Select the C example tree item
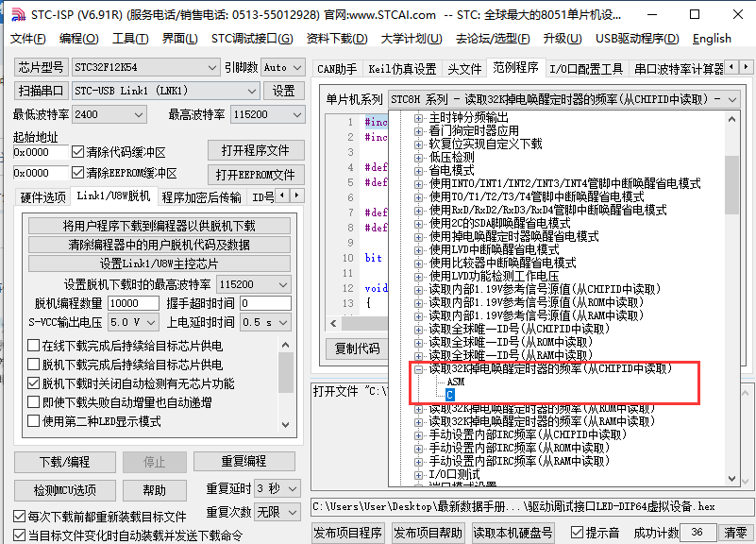The height and width of the screenshot is (544, 756). click(450, 395)
